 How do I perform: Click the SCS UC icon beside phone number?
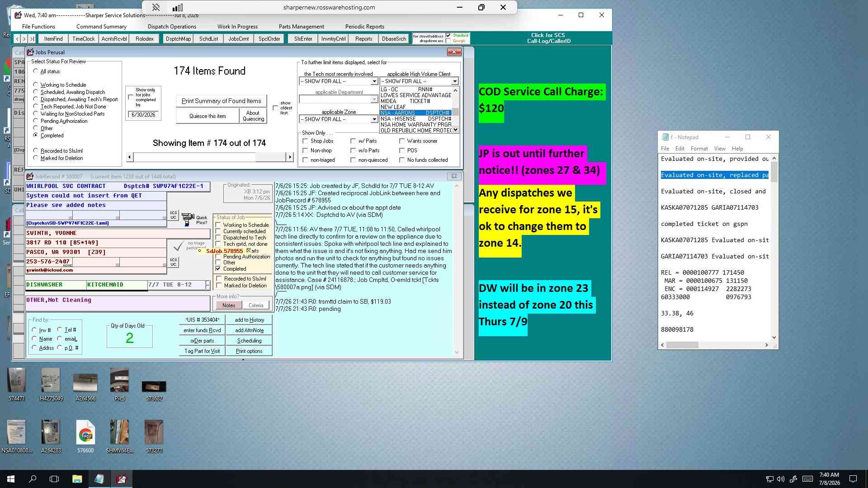[173, 262]
